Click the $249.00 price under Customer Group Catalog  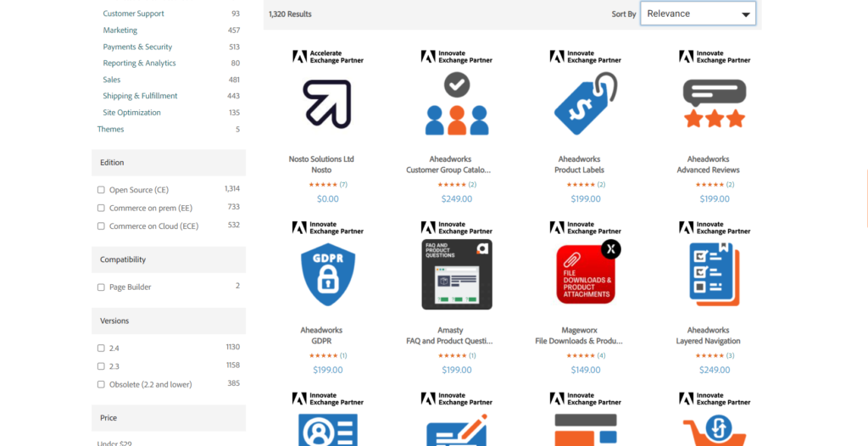(457, 199)
